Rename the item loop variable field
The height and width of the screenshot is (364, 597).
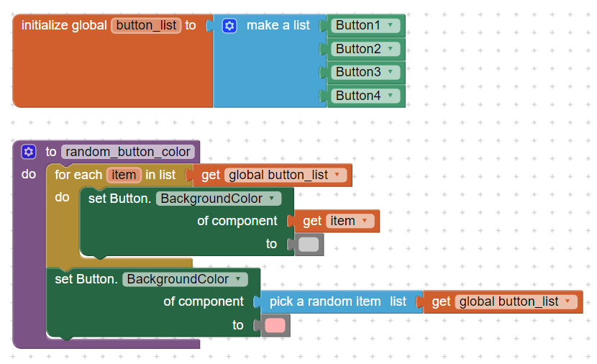[x=124, y=175]
